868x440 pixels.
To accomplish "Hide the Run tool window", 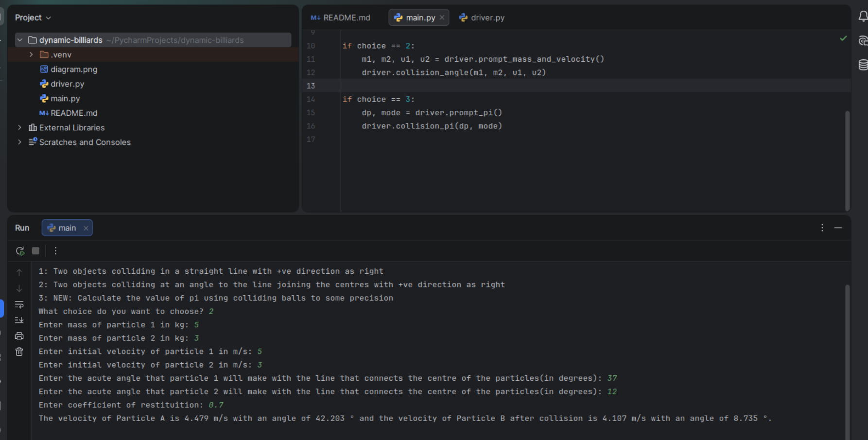I will tap(838, 228).
